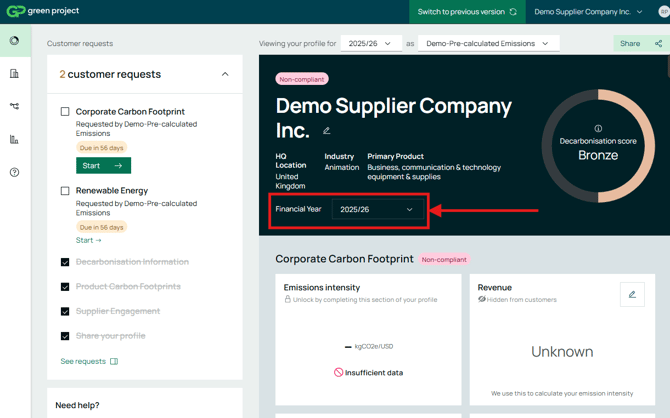The height and width of the screenshot is (418, 670).
Task: Click the Revenue edit pencil button
Action: coord(632,294)
